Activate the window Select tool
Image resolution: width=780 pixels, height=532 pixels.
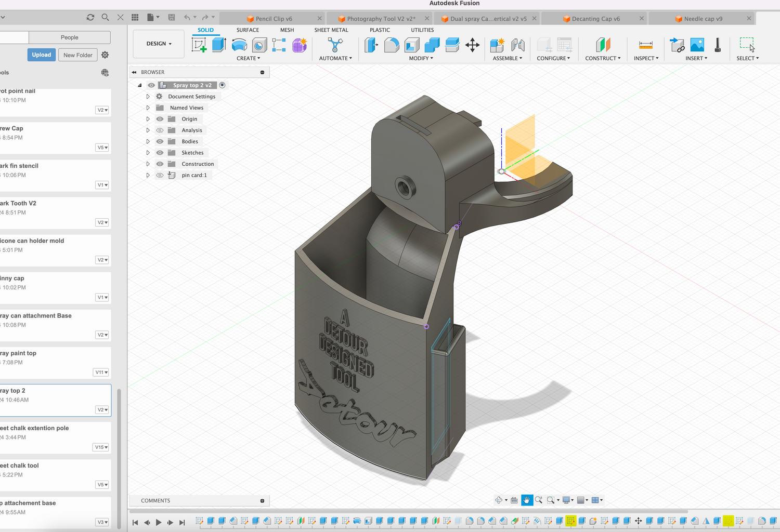pos(747,45)
